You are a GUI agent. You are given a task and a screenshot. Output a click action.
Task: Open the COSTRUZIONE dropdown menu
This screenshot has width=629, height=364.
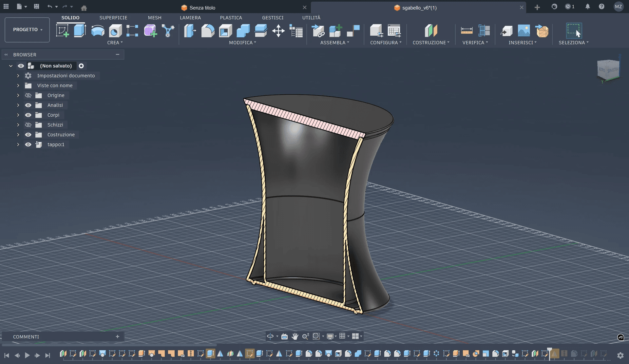pos(431,43)
